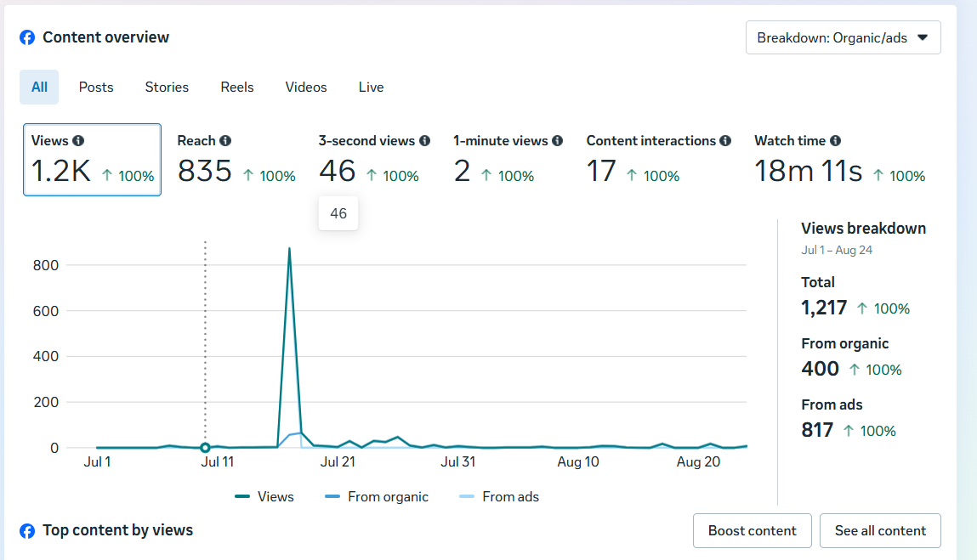The image size is (977, 560).
Task: Click the Facebook icon beside Top content
Action: (x=26, y=530)
